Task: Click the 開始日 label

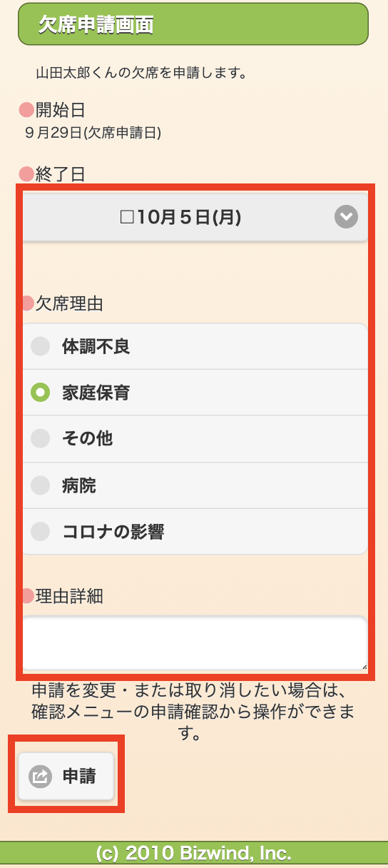Action: coord(61,110)
